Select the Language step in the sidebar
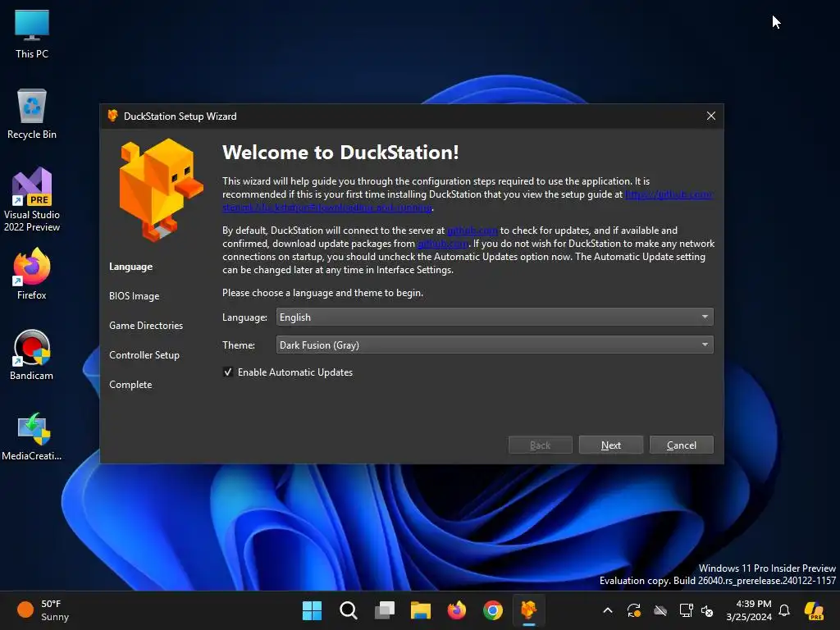 tap(130, 267)
